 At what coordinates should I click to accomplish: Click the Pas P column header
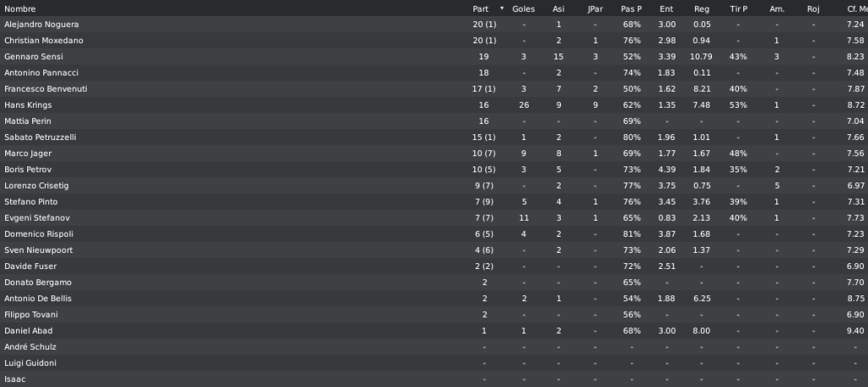pyautogui.click(x=631, y=8)
